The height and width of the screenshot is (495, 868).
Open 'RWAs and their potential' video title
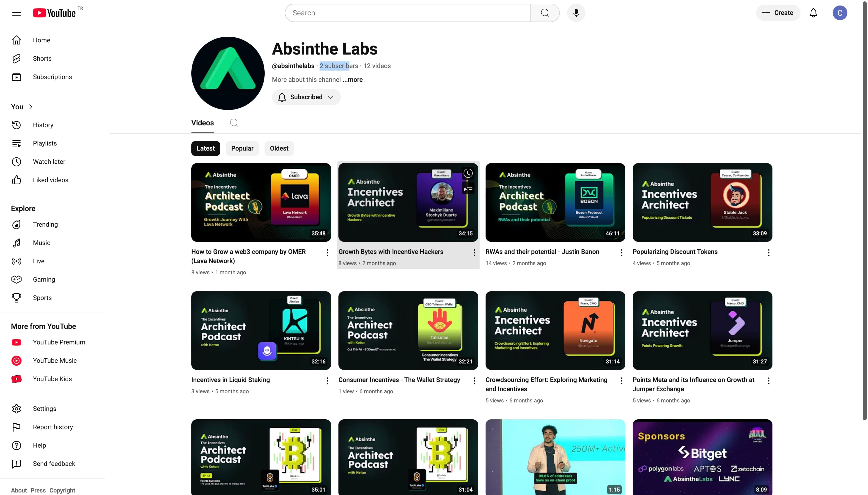click(542, 252)
